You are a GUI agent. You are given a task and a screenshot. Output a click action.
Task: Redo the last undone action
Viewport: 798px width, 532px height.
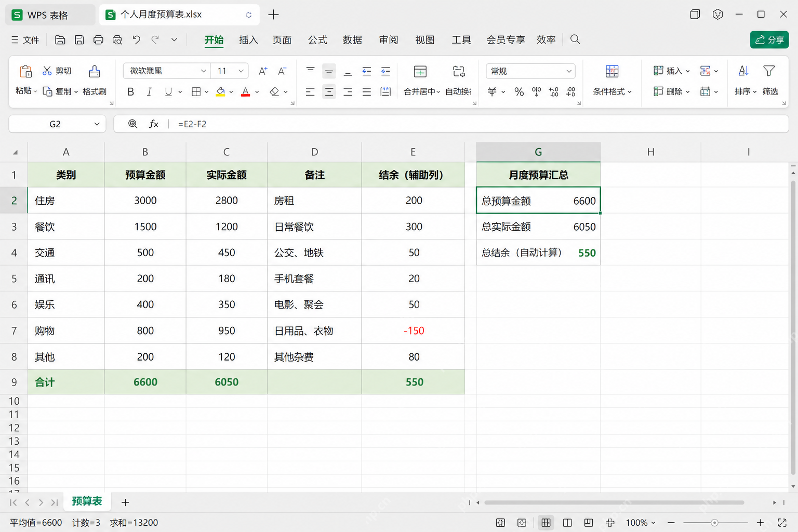coord(155,40)
